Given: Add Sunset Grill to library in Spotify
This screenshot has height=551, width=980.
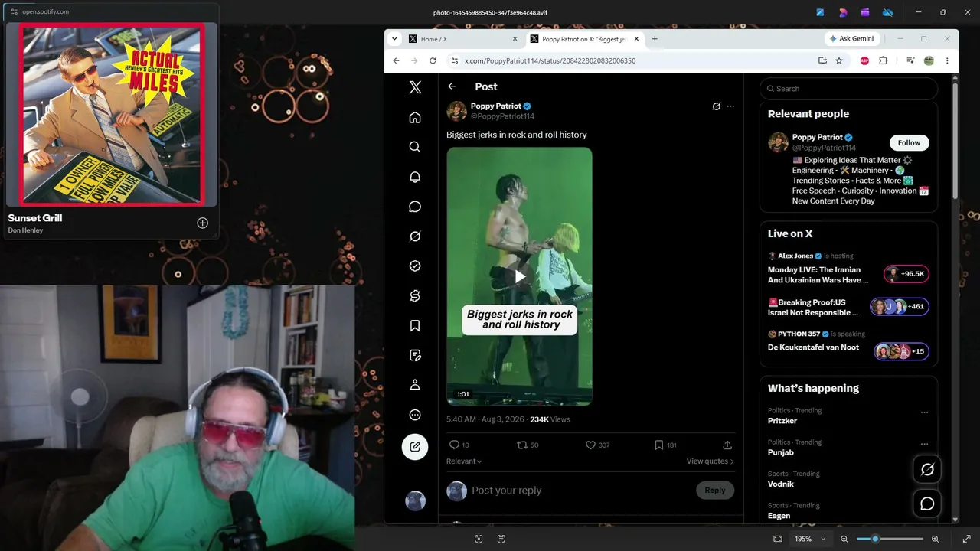Looking at the screenshot, I should pyautogui.click(x=202, y=223).
